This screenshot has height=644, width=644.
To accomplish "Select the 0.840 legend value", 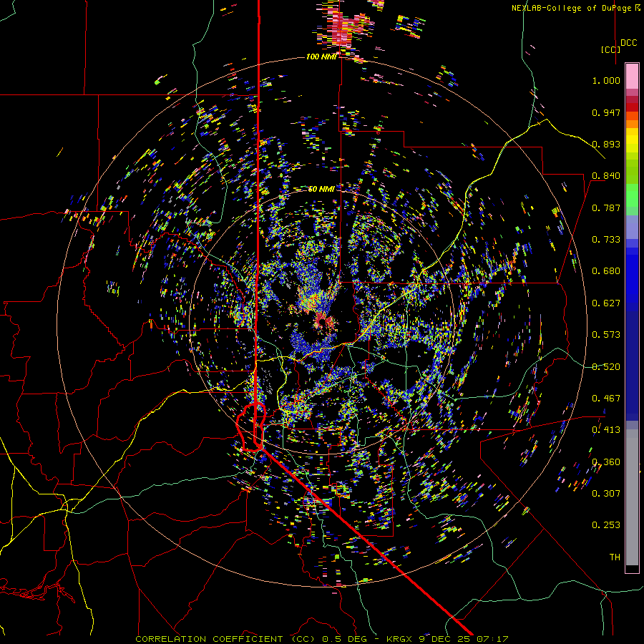I will click(606, 176).
